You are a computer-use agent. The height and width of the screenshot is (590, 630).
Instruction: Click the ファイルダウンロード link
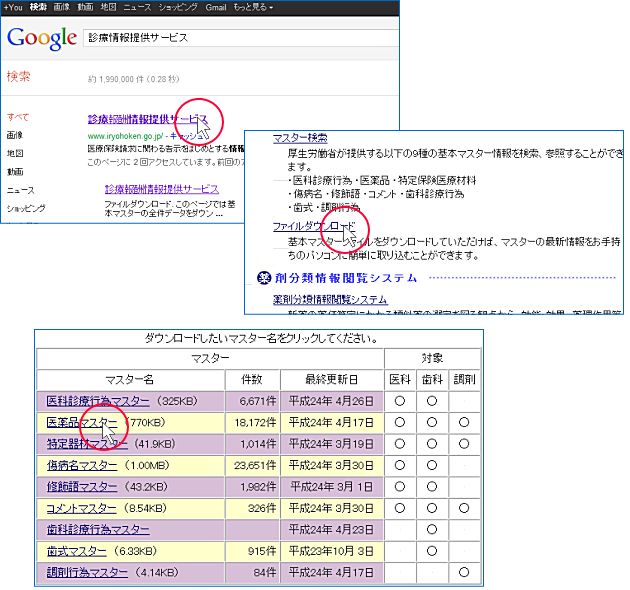click(313, 226)
